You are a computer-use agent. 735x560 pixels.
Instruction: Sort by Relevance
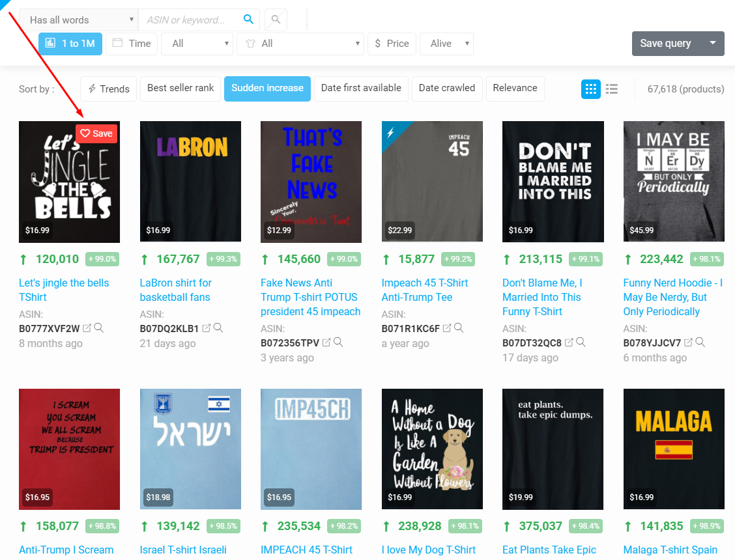[515, 89]
